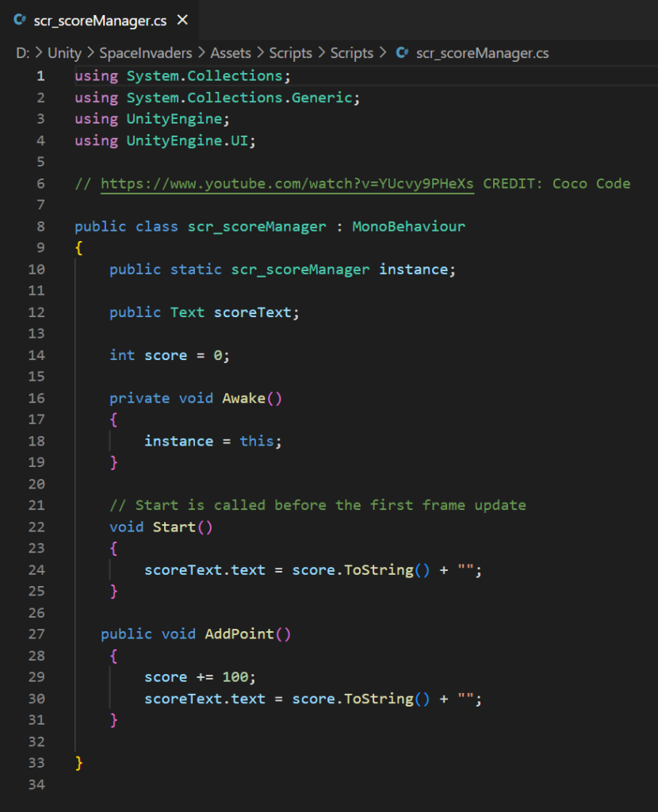Click the Awake method name
This screenshot has height=812, width=658.
point(243,398)
